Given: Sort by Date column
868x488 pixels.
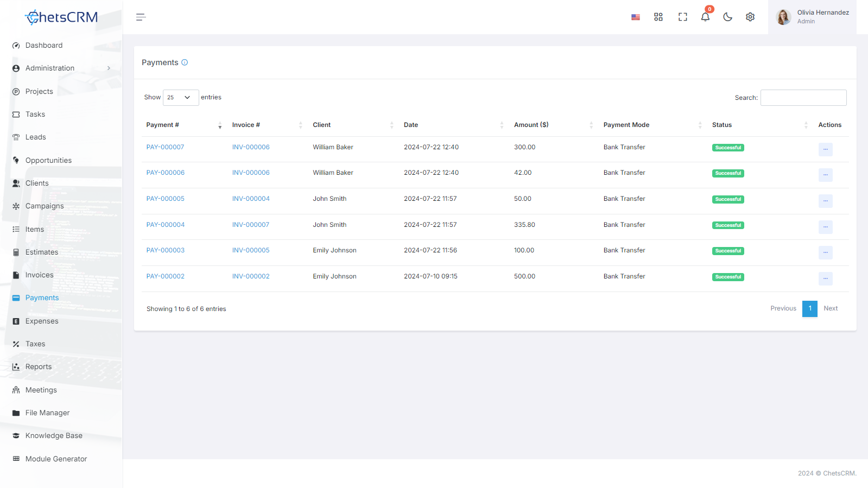Looking at the screenshot, I should (454, 125).
